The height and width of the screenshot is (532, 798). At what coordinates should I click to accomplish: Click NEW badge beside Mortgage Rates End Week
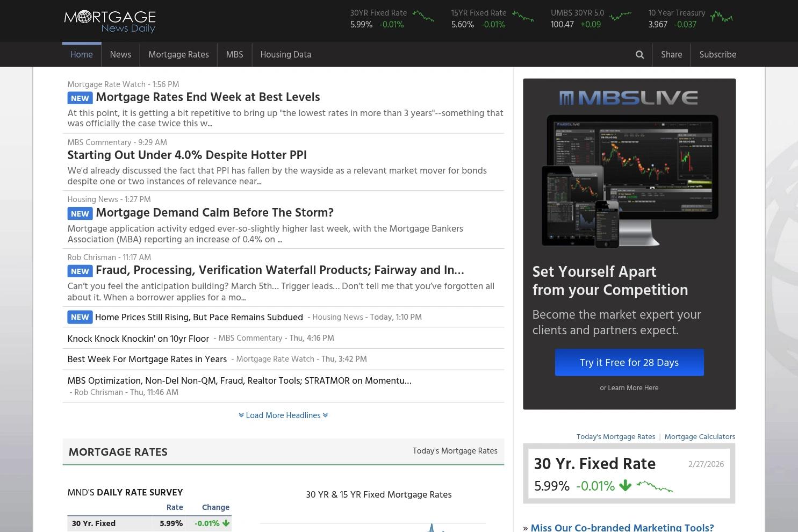coord(80,98)
